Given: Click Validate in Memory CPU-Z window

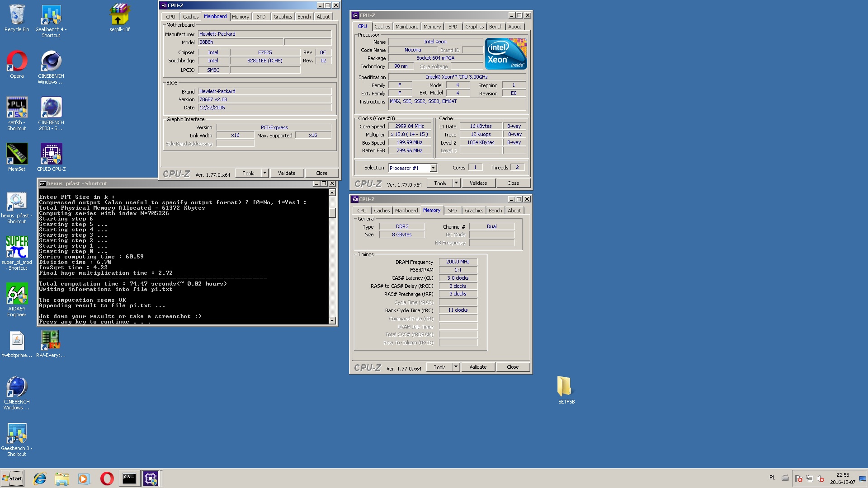Looking at the screenshot, I should click(x=478, y=367).
